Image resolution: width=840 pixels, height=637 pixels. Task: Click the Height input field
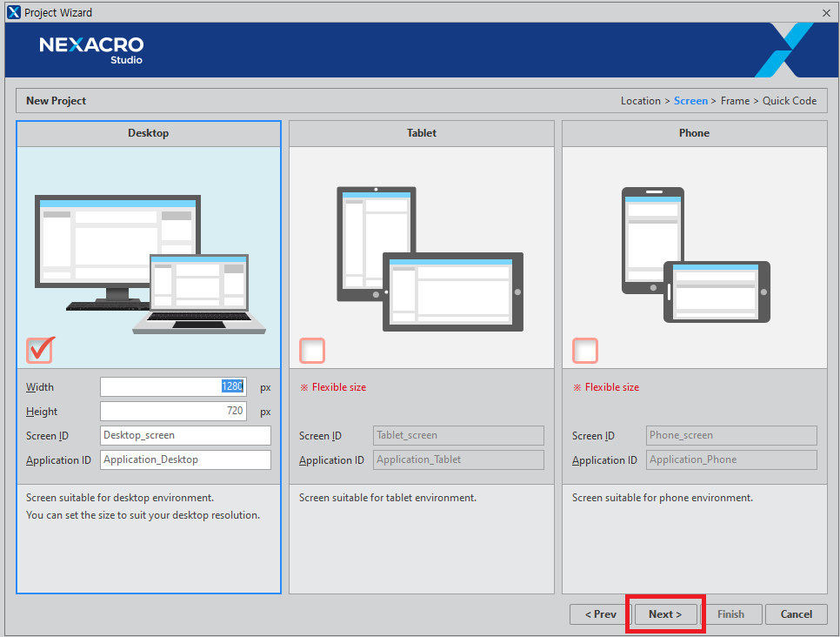point(173,412)
